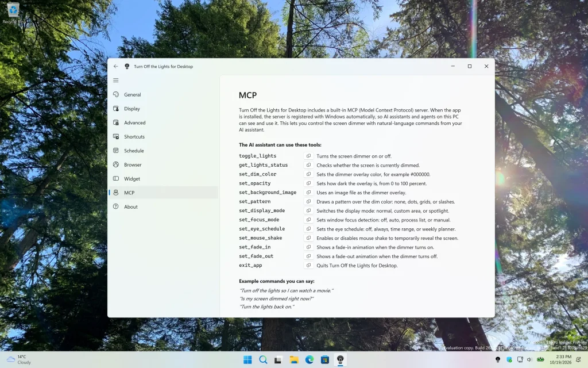
Task: Copy the toggle_lights tool name
Action: click(308, 156)
